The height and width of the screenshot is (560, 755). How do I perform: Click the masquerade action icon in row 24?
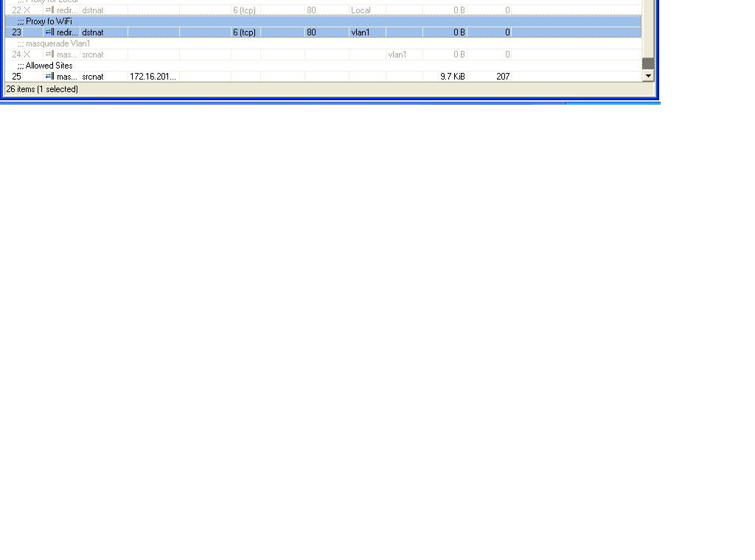(x=50, y=55)
